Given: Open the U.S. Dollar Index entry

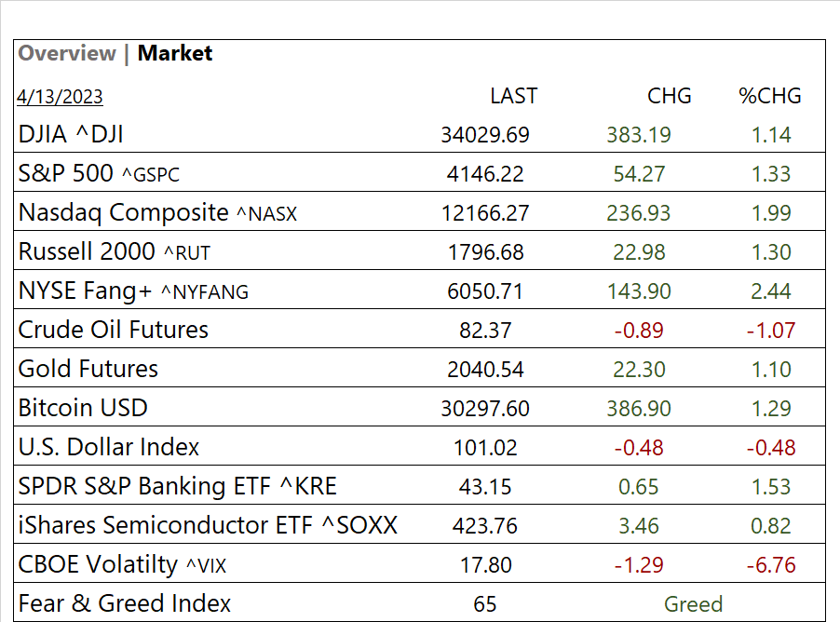Looking at the screenshot, I should [108, 448].
